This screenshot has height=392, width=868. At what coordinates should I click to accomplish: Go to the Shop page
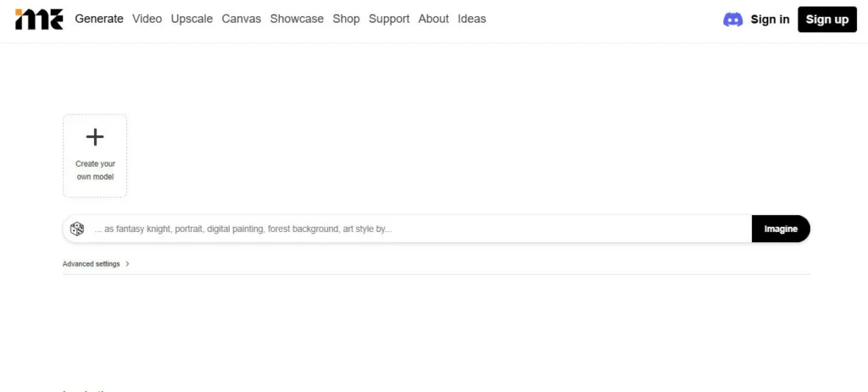(346, 19)
